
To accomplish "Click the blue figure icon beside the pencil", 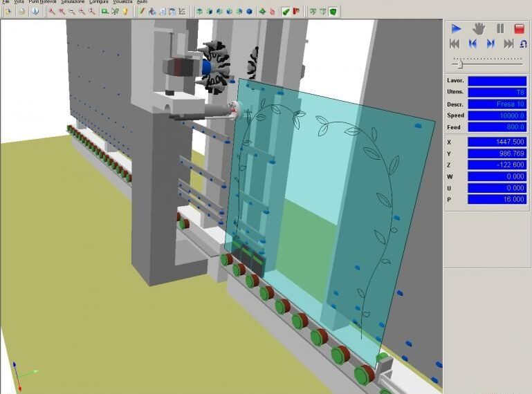I will (x=152, y=12).
